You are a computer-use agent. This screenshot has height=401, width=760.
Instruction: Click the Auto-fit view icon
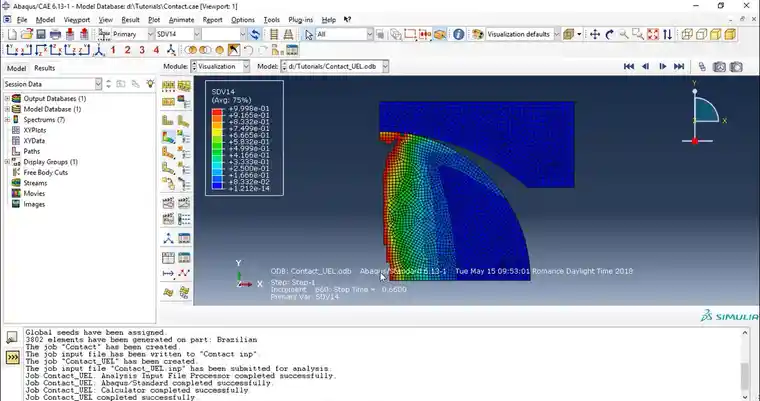(x=653, y=34)
